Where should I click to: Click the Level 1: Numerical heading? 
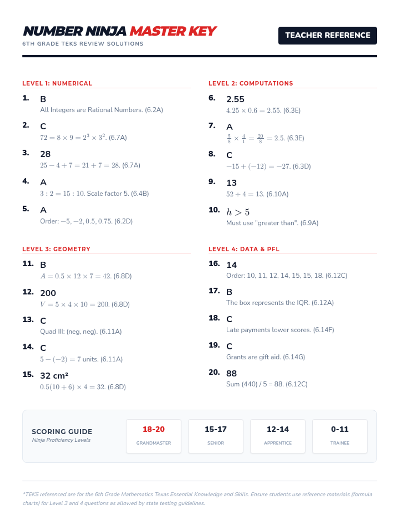coord(57,83)
